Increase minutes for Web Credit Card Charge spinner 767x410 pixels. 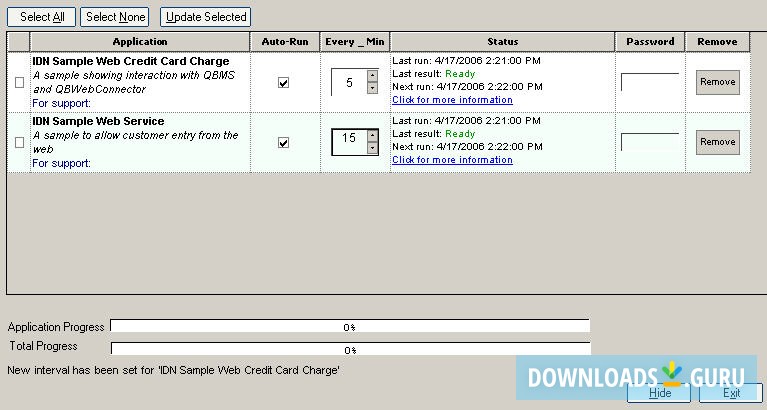pyautogui.click(x=373, y=76)
